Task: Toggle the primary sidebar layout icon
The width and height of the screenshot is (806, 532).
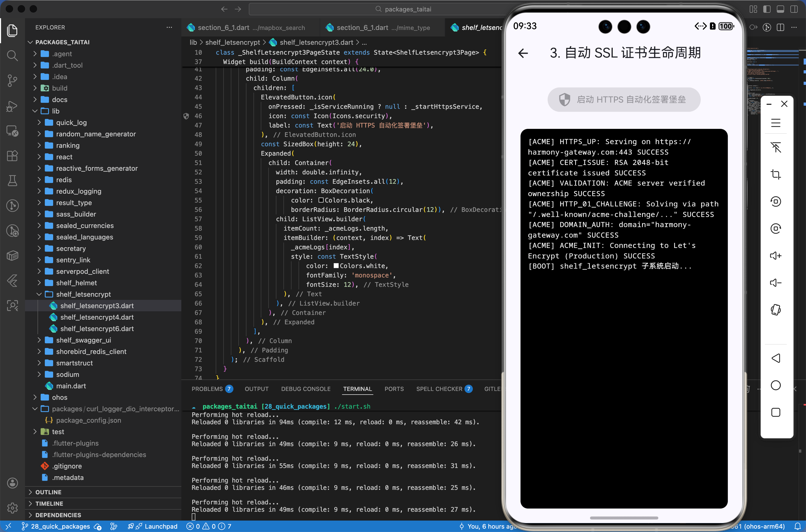Action: point(767,9)
